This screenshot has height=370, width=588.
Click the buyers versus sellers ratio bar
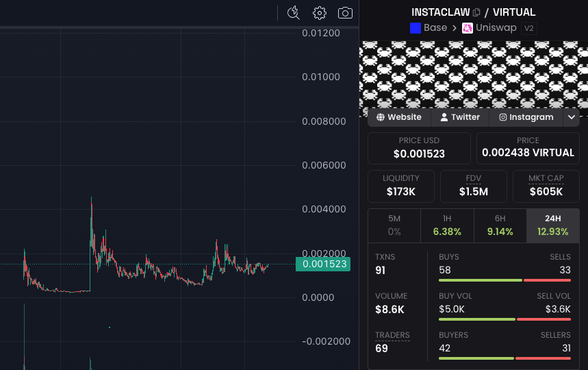pyautogui.click(x=504, y=358)
